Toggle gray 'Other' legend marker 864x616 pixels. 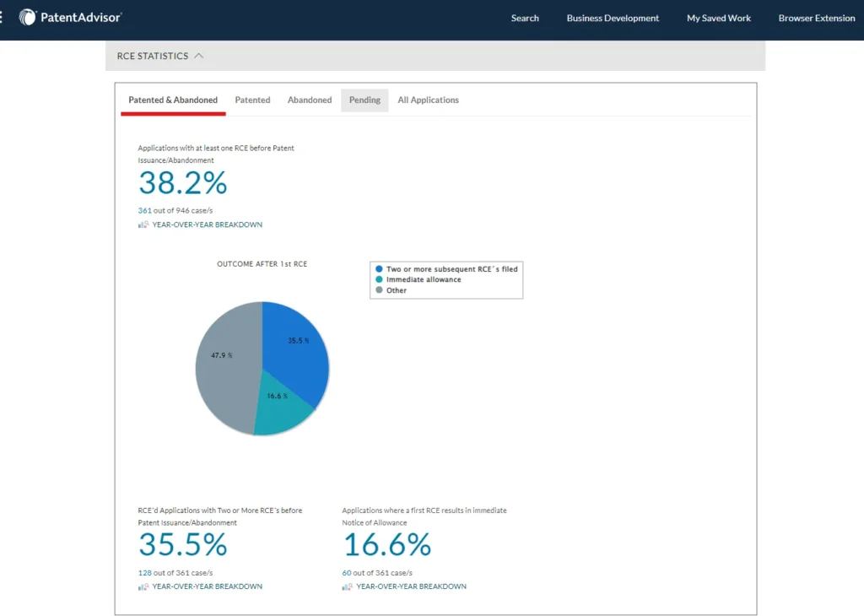379,290
